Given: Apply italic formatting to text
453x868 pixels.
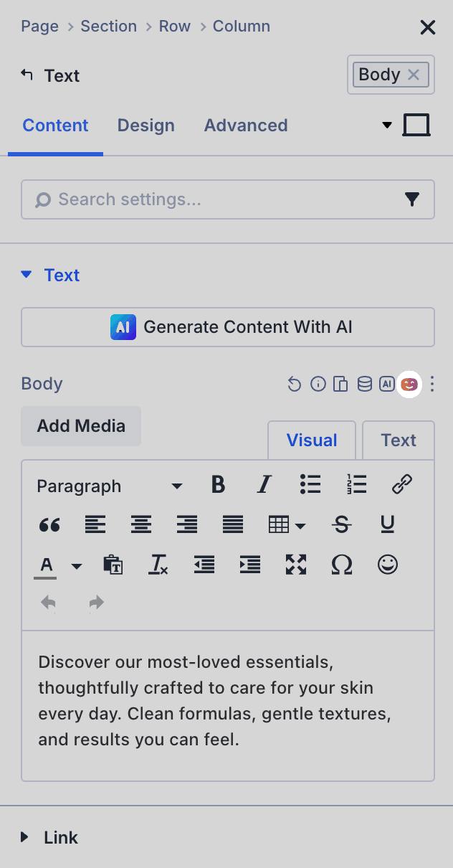Looking at the screenshot, I should [264, 486].
